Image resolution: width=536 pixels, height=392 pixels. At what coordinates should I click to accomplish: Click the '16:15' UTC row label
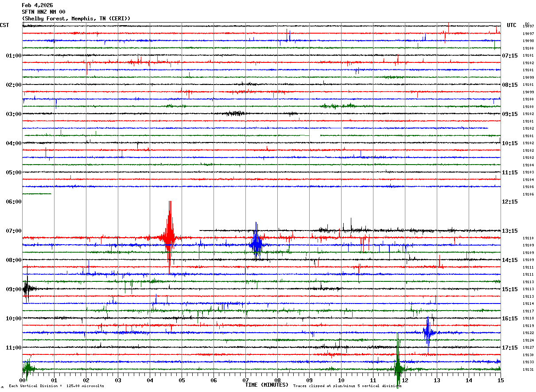point(509,319)
